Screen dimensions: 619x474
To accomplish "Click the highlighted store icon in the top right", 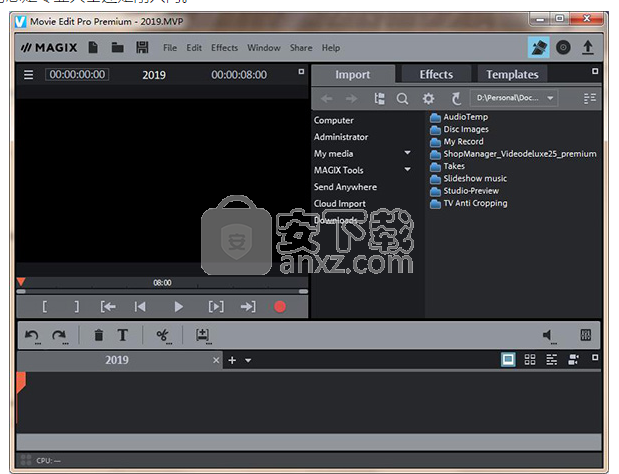I will click(x=538, y=47).
